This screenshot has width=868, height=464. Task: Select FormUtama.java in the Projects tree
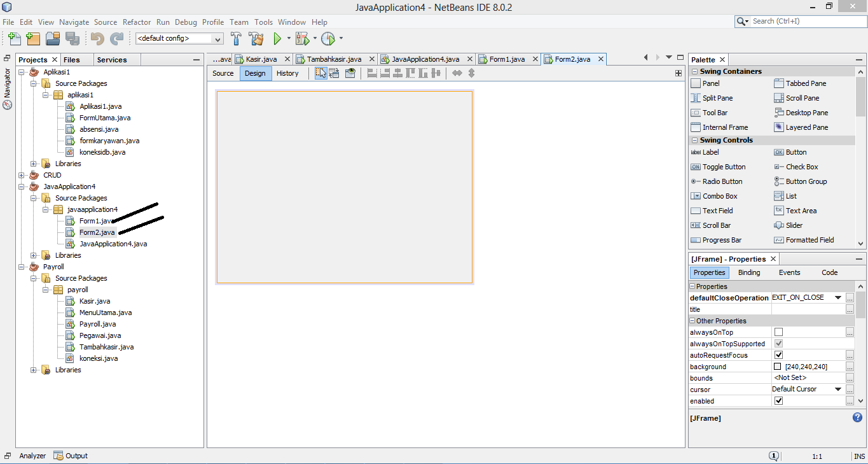pyautogui.click(x=105, y=118)
